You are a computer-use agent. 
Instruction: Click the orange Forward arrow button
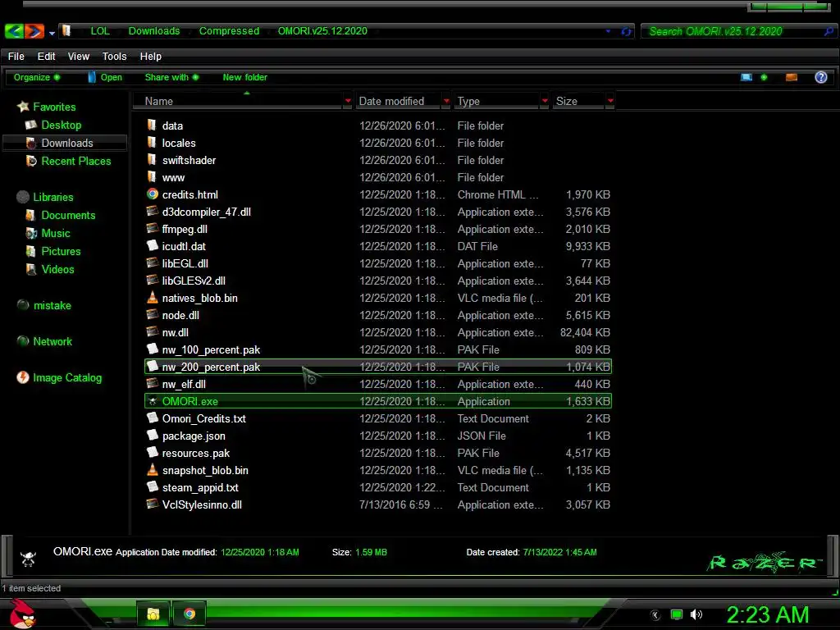click(34, 31)
